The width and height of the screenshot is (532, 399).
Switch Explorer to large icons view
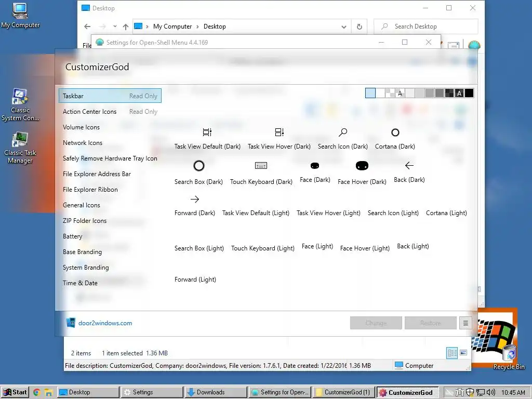(x=463, y=353)
